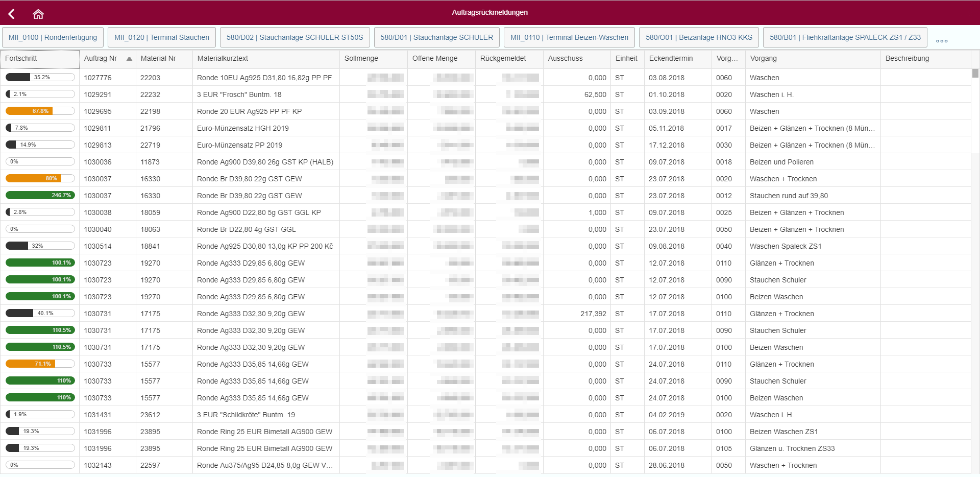Sort the table by Material Nr column
Viewport: 980px width, 477px height.
pos(158,59)
